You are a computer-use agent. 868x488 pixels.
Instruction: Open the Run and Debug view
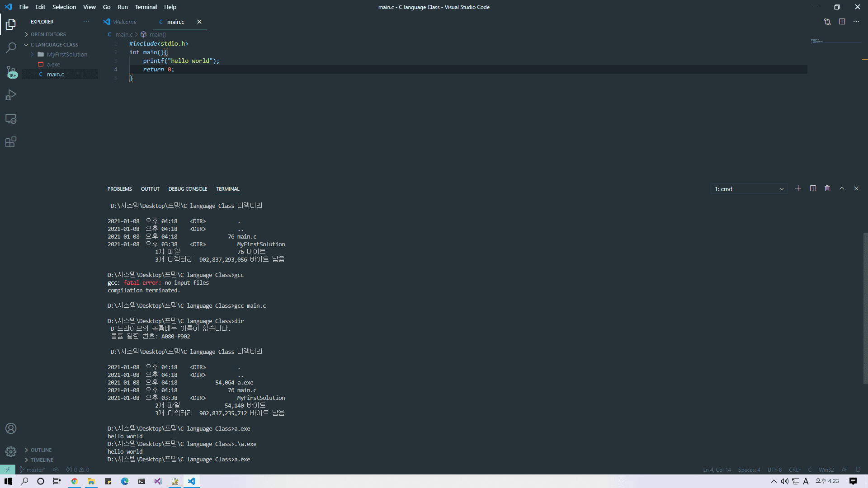pyautogui.click(x=11, y=95)
